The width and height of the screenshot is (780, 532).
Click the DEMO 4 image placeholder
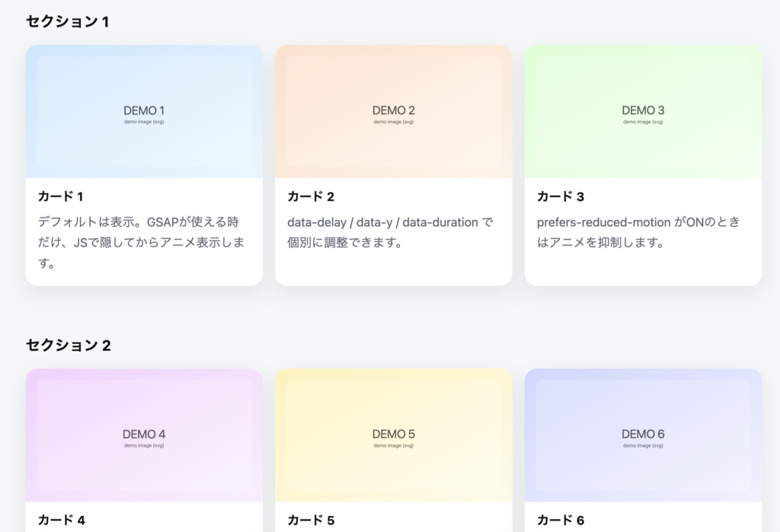point(143,434)
